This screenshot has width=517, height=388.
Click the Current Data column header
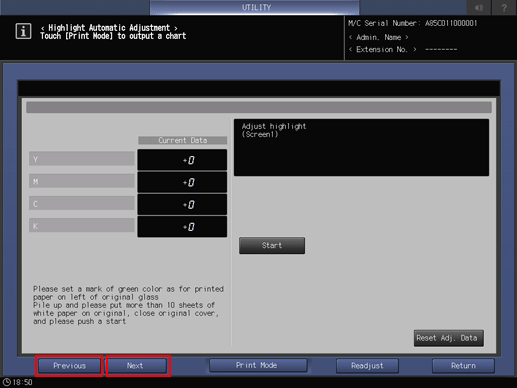point(182,140)
